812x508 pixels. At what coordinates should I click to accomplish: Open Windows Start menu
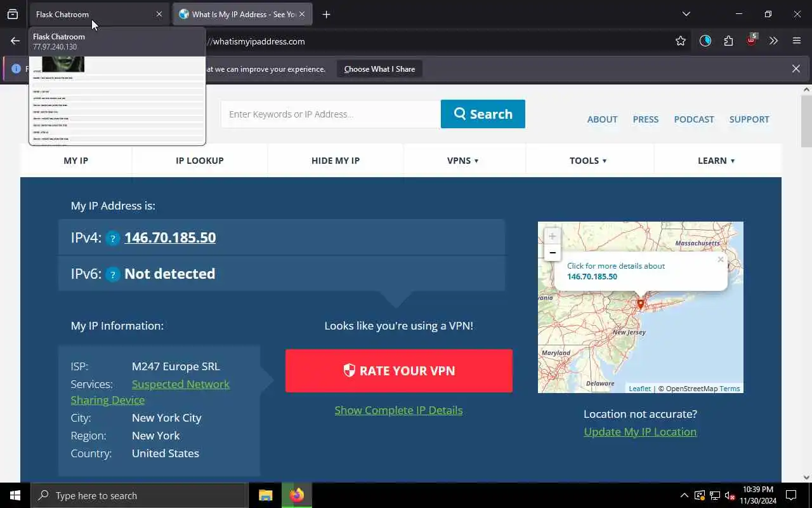pos(15,495)
